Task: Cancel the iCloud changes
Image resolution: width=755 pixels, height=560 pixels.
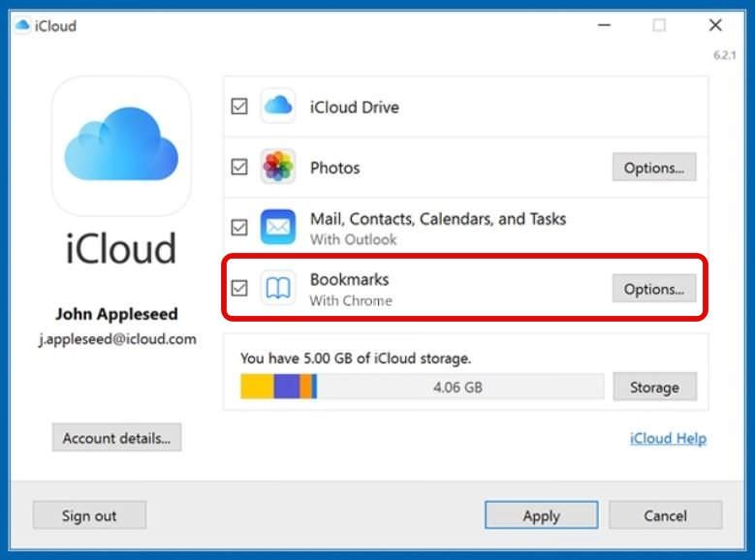Action: point(666,515)
